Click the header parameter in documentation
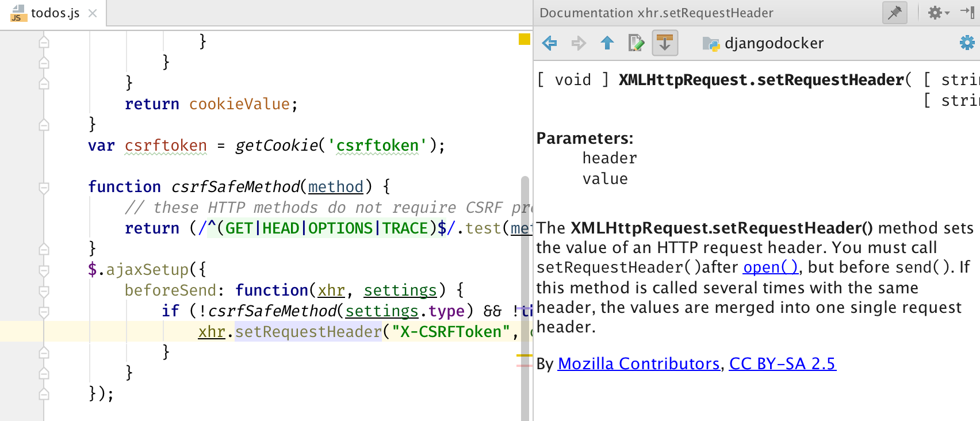The height and width of the screenshot is (421, 980). click(610, 158)
